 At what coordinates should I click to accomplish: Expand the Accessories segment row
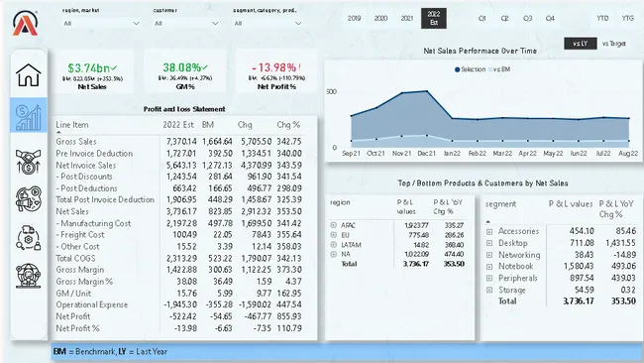point(489,231)
